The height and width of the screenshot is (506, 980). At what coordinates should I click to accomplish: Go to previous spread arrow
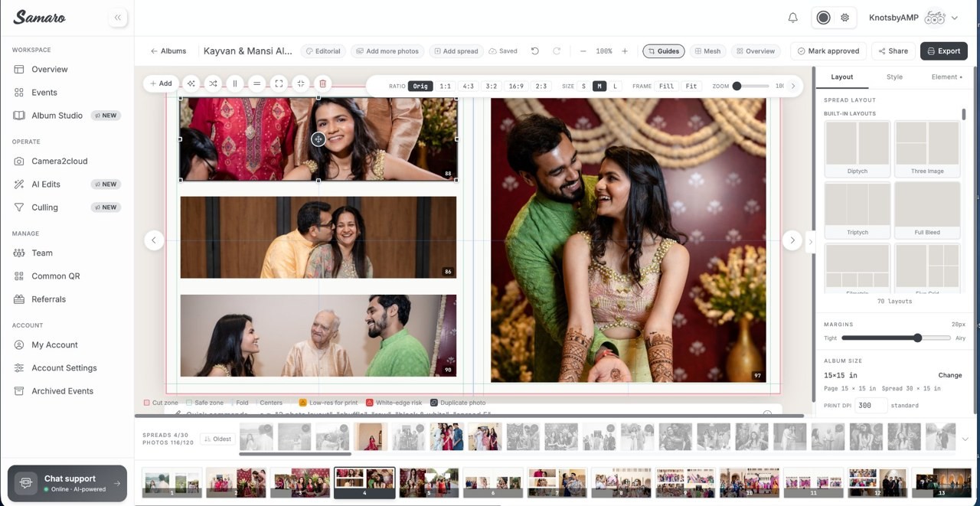point(154,240)
